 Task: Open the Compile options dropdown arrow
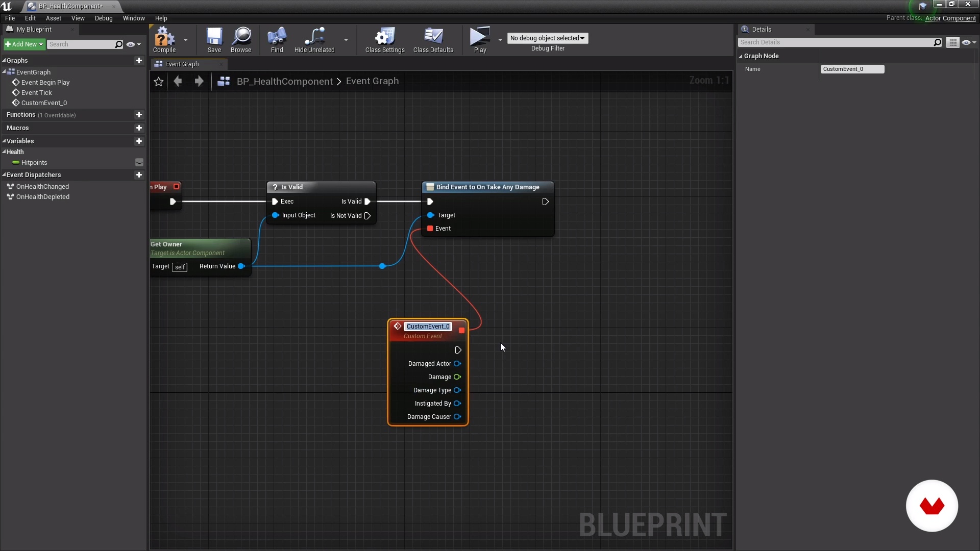186,40
